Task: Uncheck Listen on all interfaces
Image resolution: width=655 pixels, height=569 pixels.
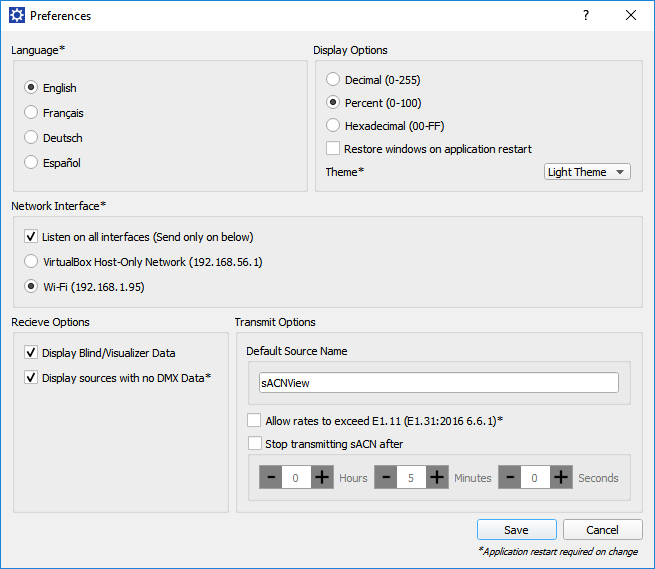Action: click(31, 237)
